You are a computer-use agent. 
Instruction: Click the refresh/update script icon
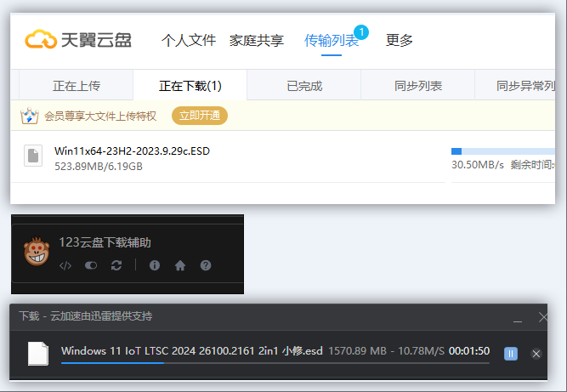tap(116, 266)
